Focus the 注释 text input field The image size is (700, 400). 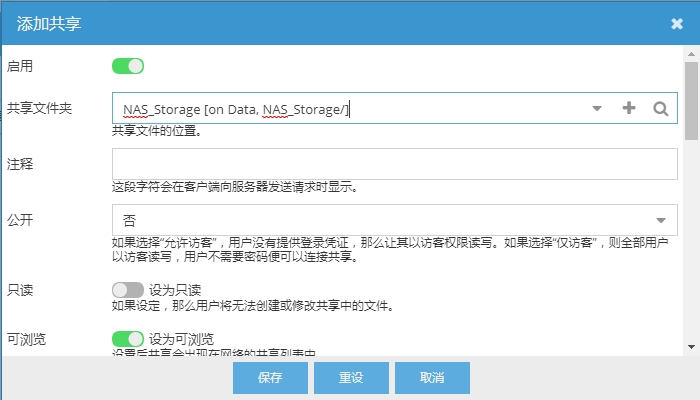tap(395, 164)
